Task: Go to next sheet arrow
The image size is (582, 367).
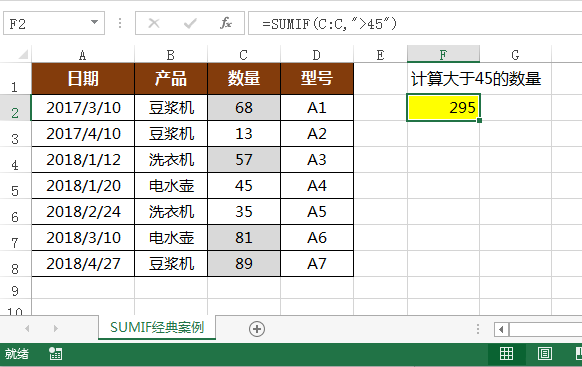Action: [x=56, y=328]
